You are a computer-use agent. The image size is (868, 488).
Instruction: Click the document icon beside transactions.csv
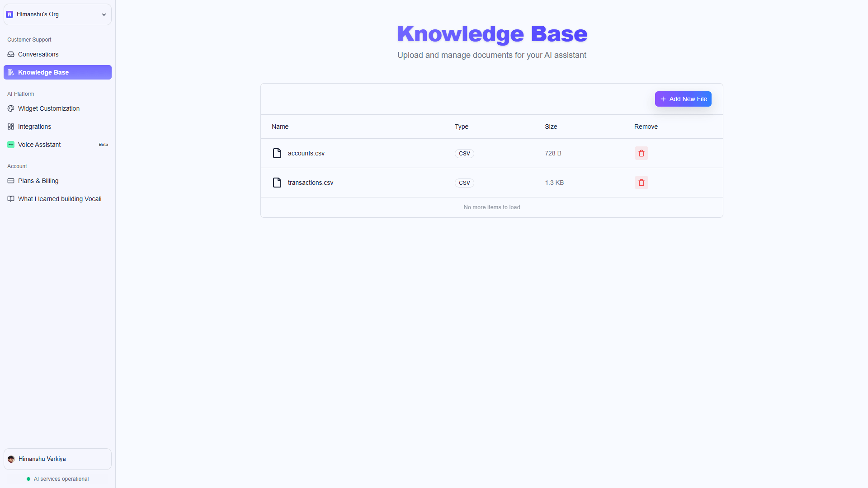tap(277, 183)
